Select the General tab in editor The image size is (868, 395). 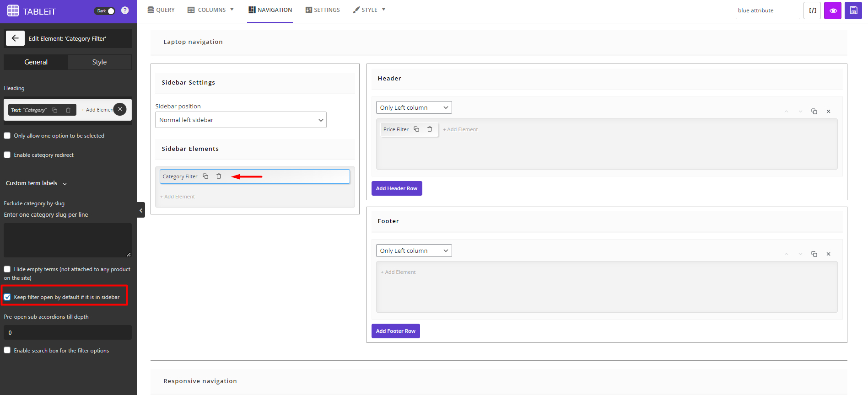(36, 62)
